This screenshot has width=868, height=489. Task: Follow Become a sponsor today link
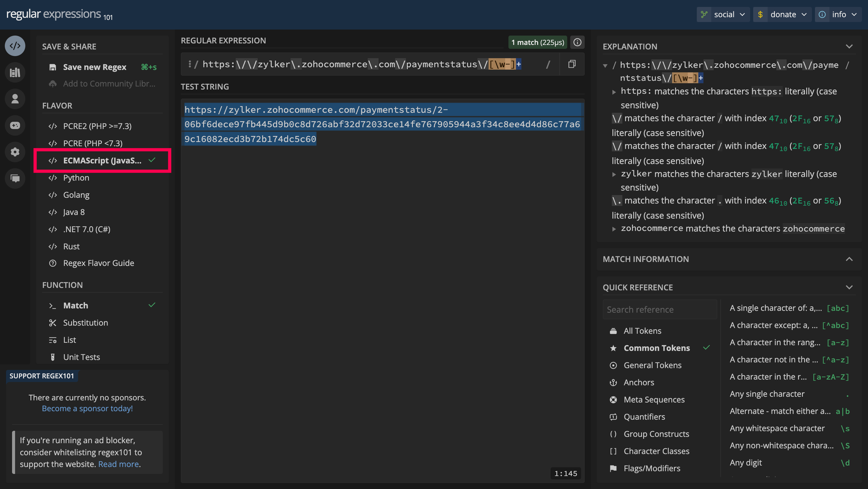(x=87, y=408)
